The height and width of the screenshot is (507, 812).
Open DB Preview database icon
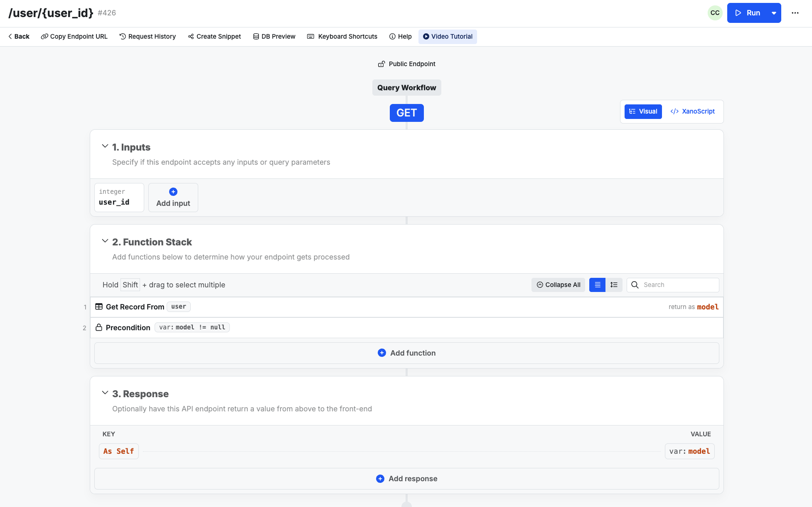pos(256,37)
